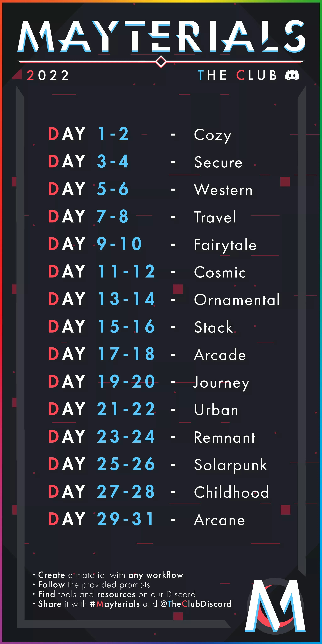Click the Discord logo icon
Screen dimensions: 322x644
[x=292, y=75]
